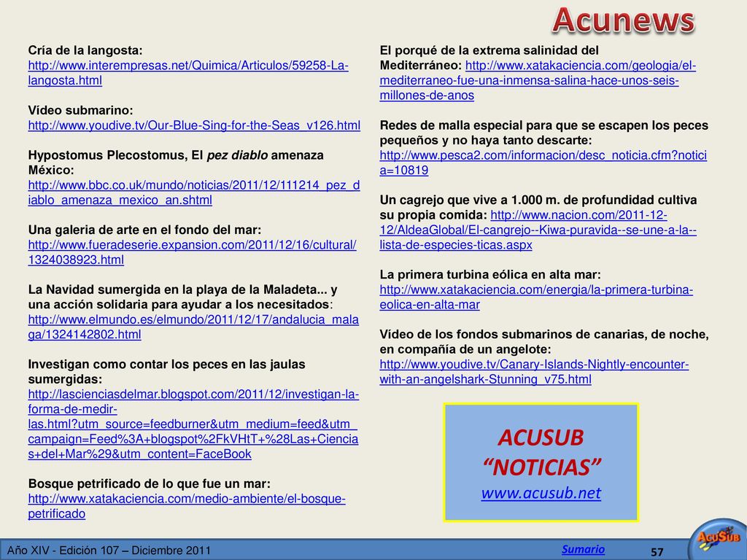Viewport: 747px width, 560px height.
Task: Click the Acunews title heading
Action: pyautogui.click(x=623, y=20)
